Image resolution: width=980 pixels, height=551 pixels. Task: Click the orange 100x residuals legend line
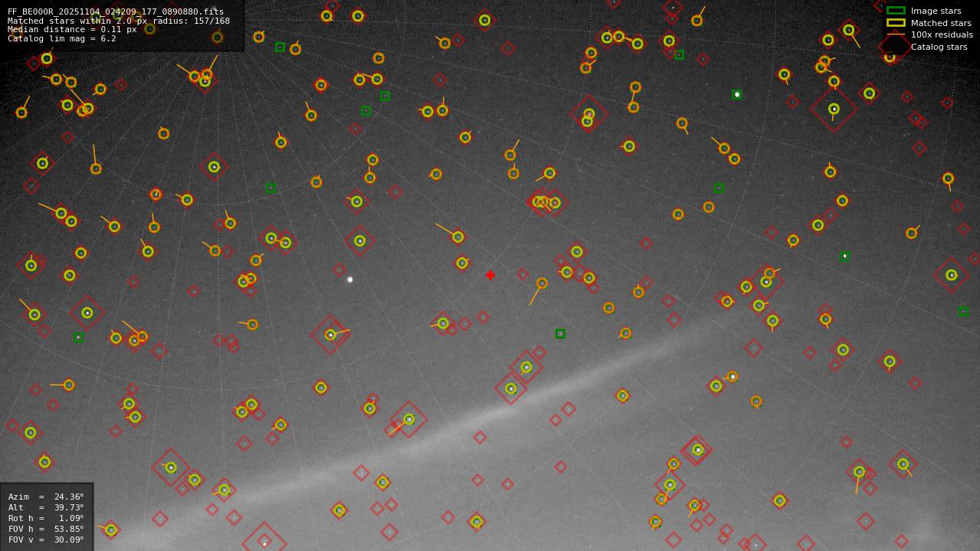pos(896,34)
